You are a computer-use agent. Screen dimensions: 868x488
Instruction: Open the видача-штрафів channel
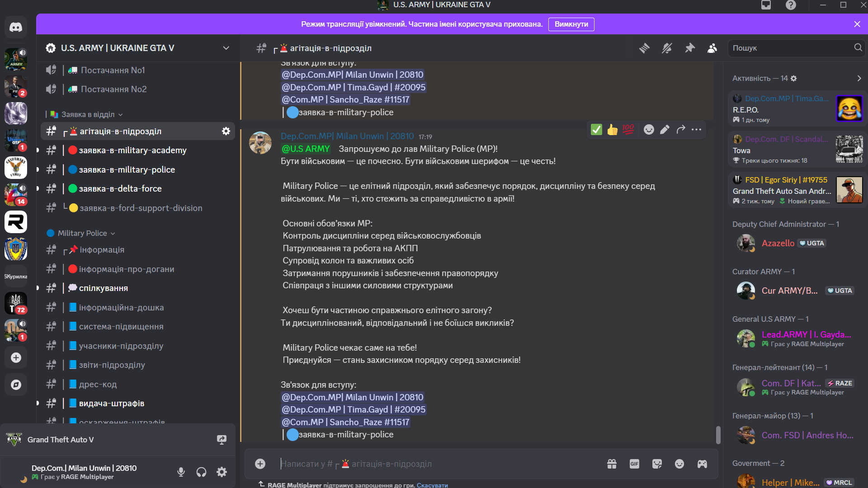138,403
